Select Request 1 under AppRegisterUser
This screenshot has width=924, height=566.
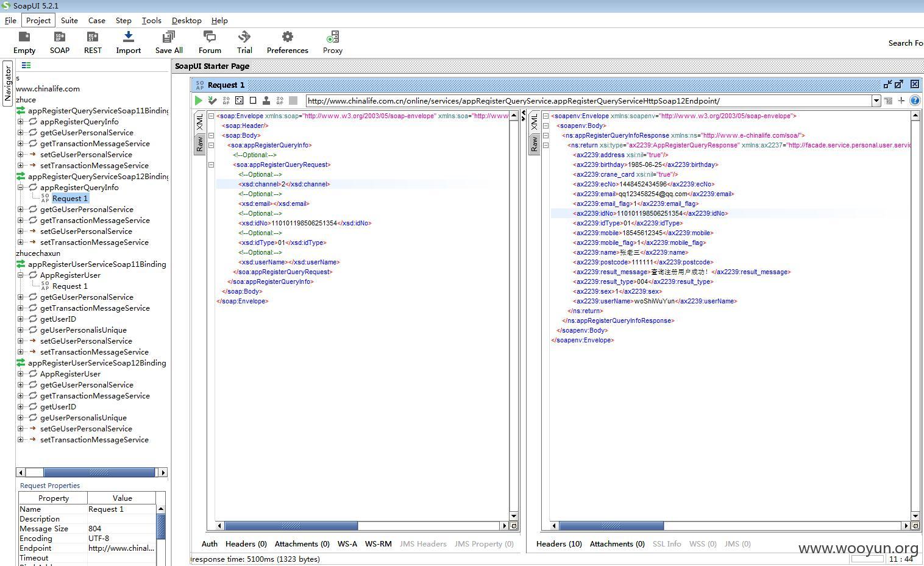(x=70, y=286)
